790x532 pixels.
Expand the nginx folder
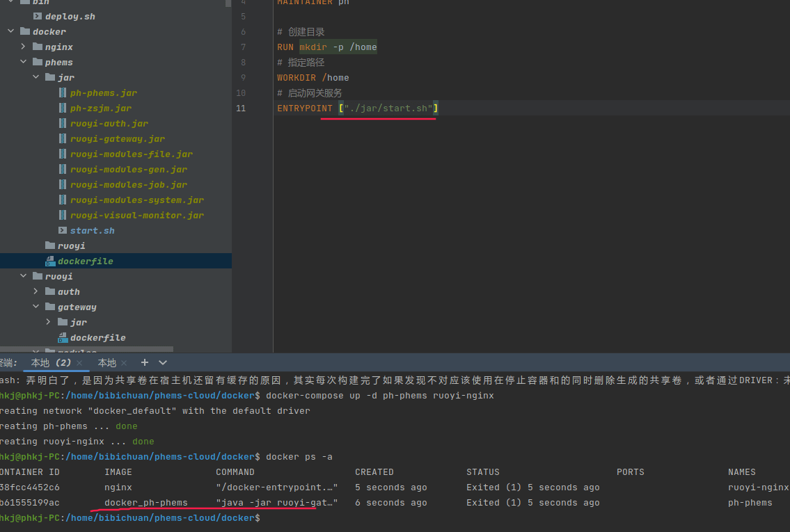pos(23,47)
